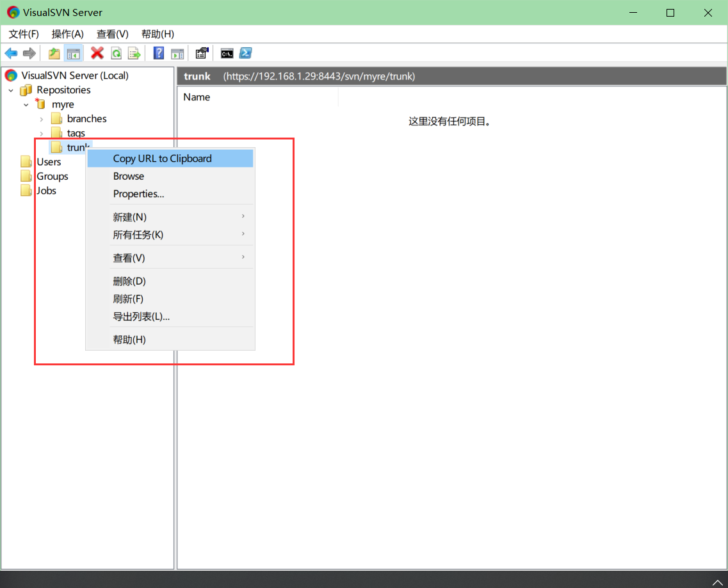Screen dimensions: 728x588
Task: Click the gray Forward arrow in toolbar
Action: pyautogui.click(x=29, y=53)
